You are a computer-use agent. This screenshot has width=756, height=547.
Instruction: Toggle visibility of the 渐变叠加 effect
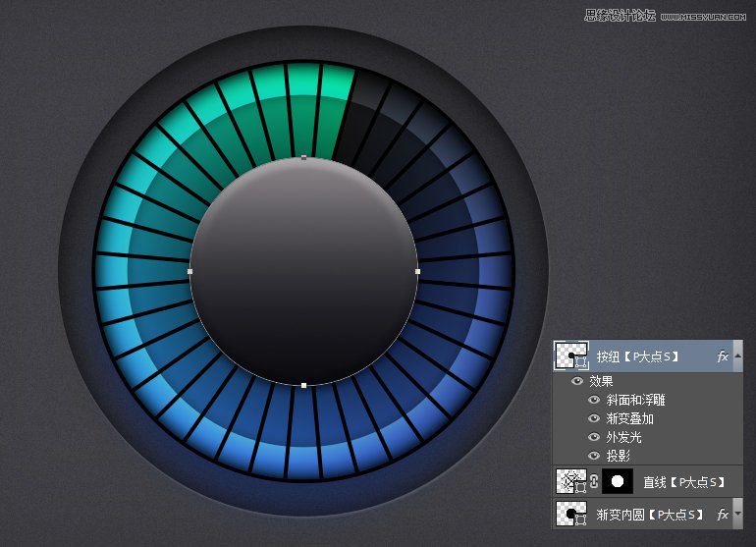pyautogui.click(x=592, y=418)
